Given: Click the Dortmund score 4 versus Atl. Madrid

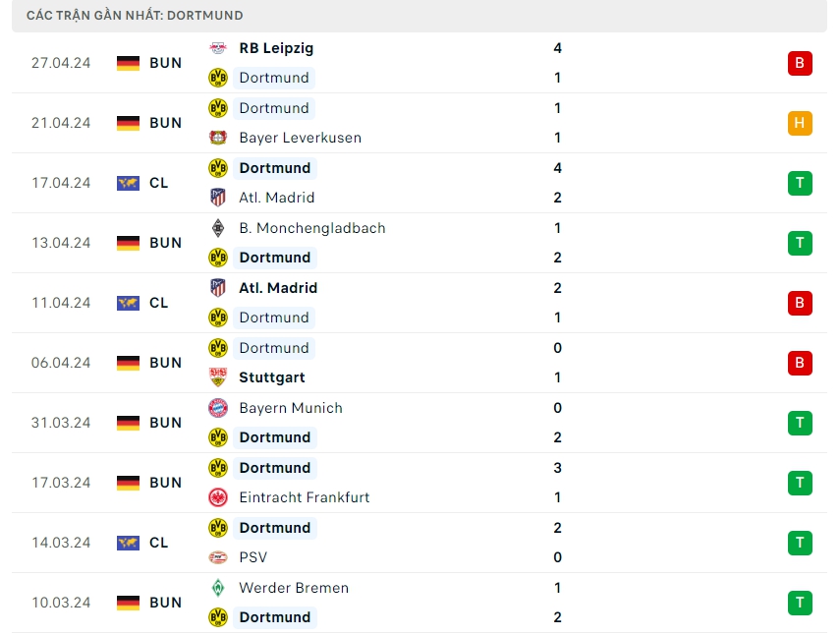Looking at the screenshot, I should [x=558, y=168].
